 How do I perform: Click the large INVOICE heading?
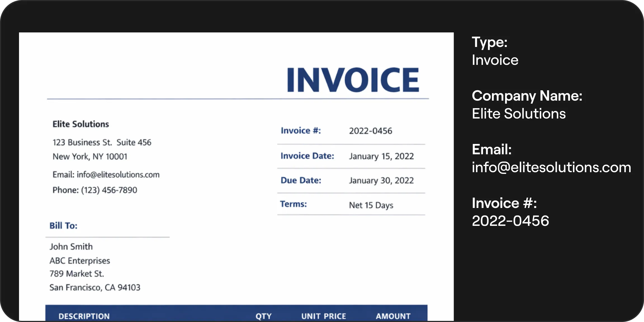[x=353, y=80]
